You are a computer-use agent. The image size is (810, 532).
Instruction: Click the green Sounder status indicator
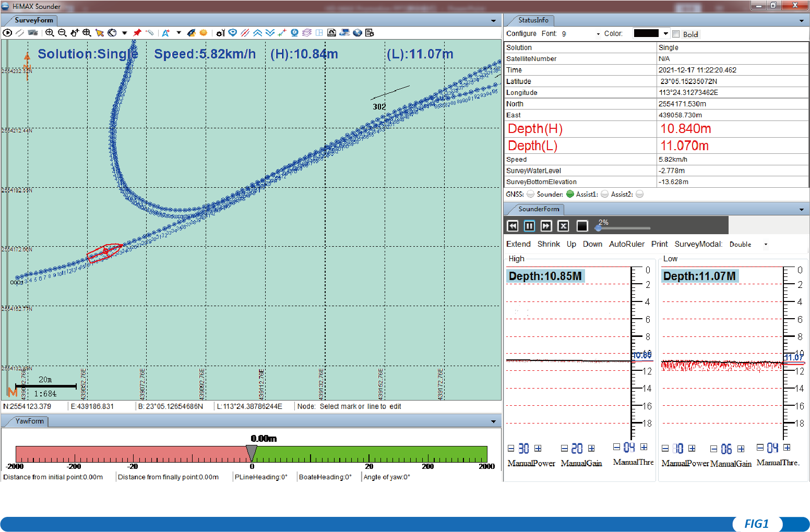pyautogui.click(x=570, y=194)
